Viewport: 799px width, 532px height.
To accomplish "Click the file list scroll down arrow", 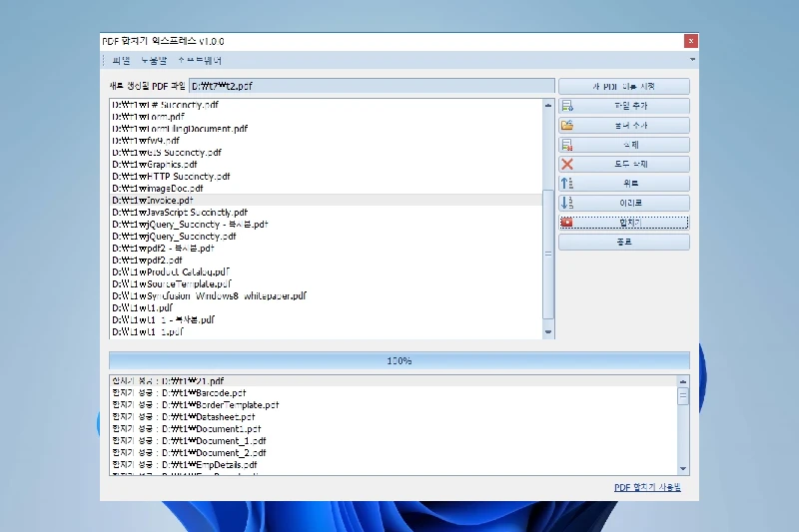I will [547, 332].
